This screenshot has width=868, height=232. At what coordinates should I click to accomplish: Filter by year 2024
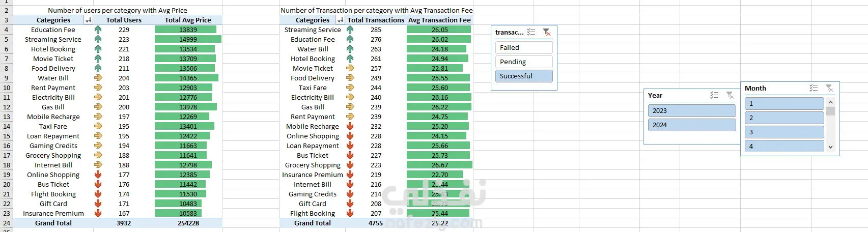click(x=692, y=125)
